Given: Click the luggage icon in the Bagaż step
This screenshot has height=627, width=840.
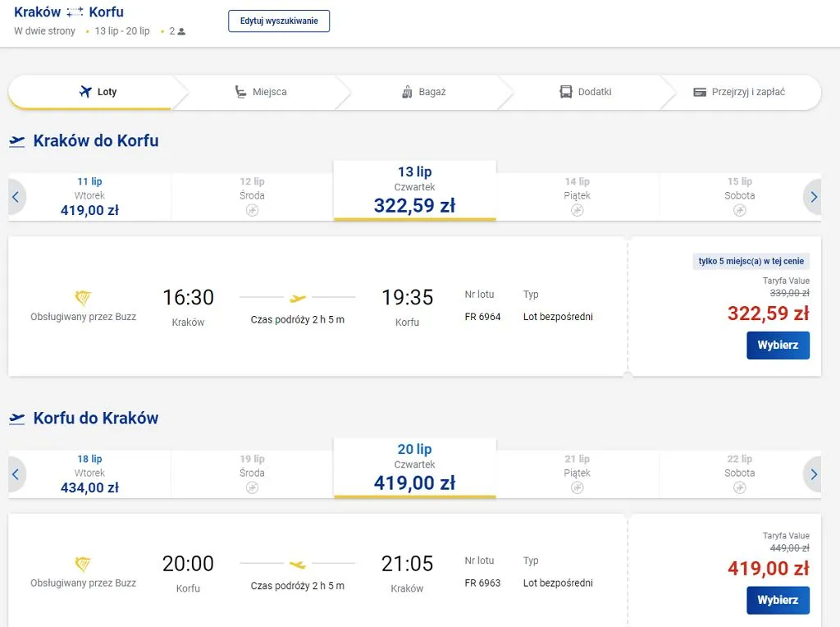Looking at the screenshot, I should [407, 92].
